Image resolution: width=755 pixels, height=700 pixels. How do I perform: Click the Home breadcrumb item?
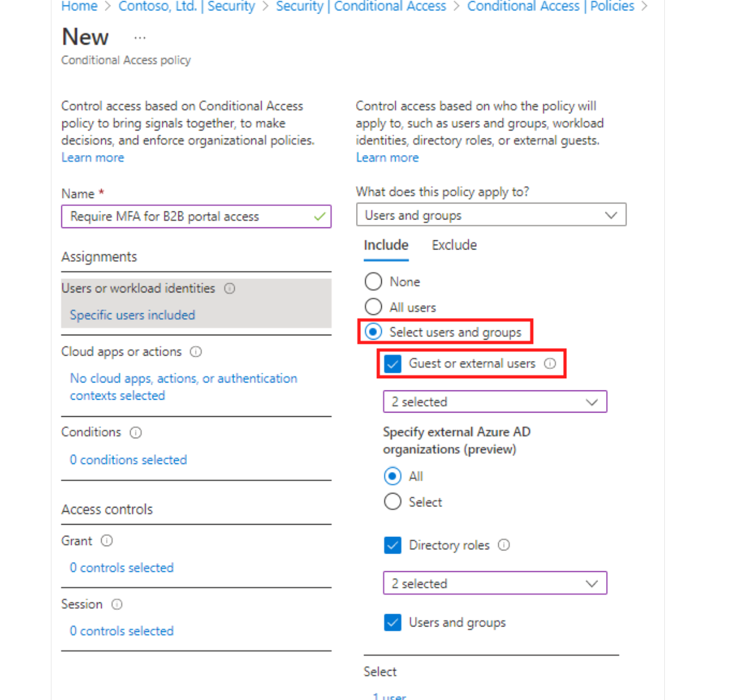tap(78, 7)
